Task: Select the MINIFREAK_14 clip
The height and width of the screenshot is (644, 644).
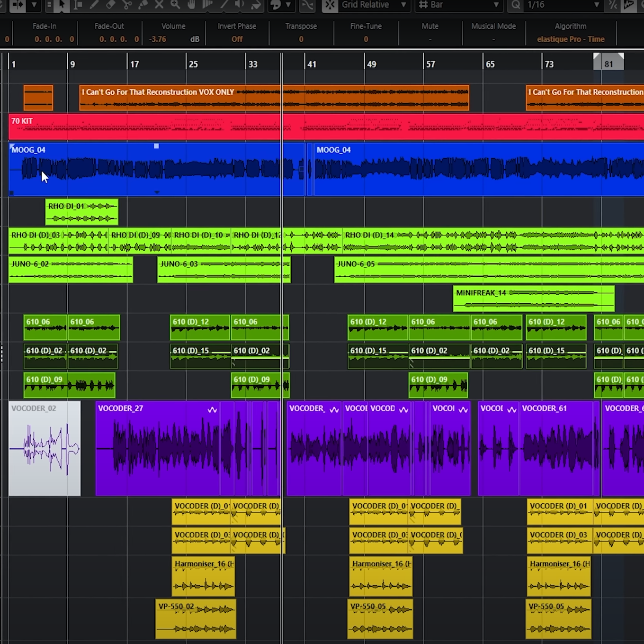Action: coord(534,299)
